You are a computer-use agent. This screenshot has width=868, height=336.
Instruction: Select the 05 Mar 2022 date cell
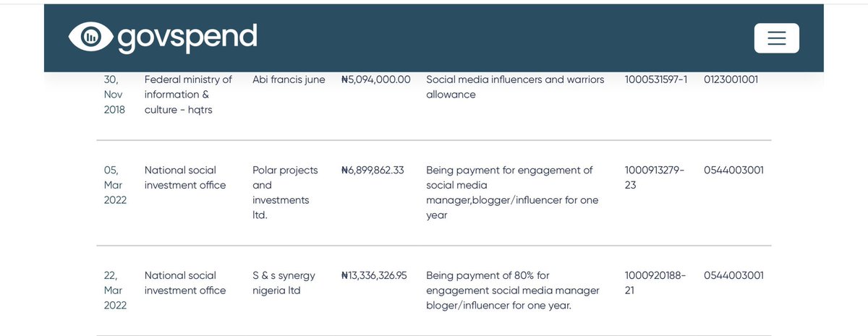click(x=116, y=185)
